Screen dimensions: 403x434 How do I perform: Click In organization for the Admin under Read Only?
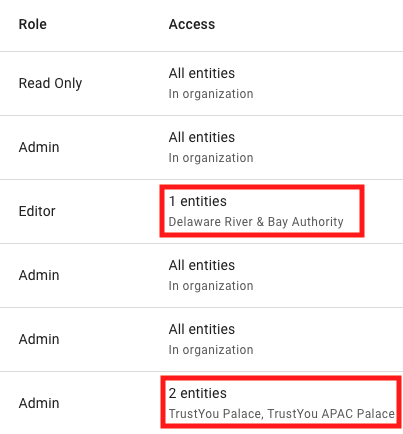point(211,158)
